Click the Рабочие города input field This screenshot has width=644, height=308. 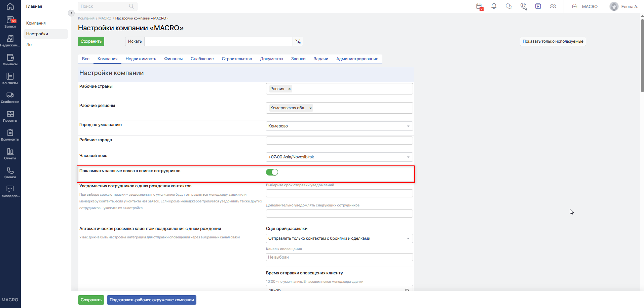point(339,141)
